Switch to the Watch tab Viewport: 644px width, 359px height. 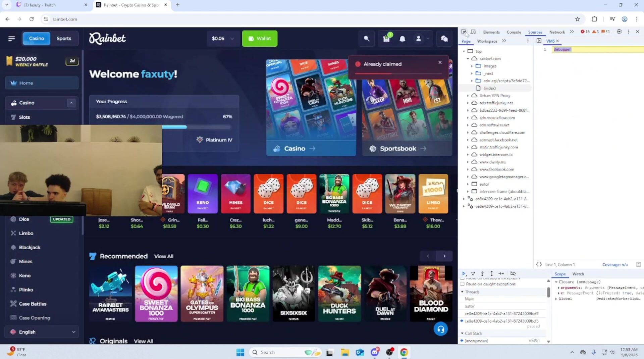click(578, 274)
